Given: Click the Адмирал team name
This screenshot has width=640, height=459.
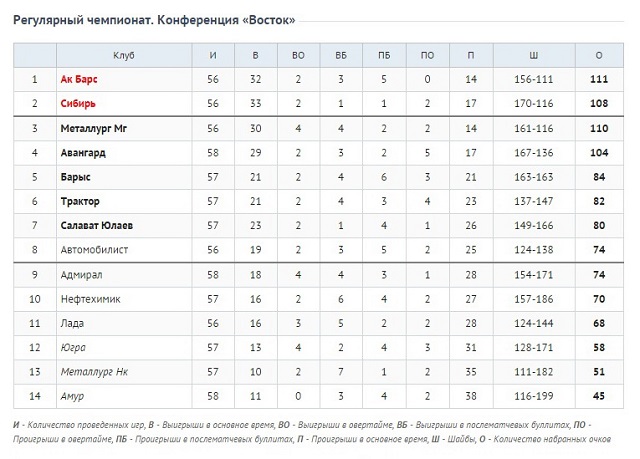Looking at the screenshot, I should [82, 275].
